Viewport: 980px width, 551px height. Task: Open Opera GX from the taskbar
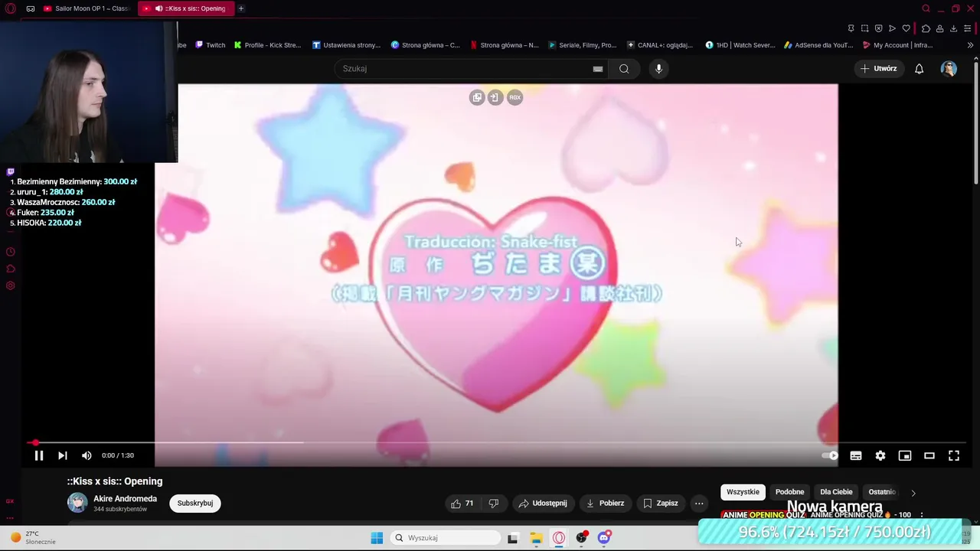click(559, 538)
